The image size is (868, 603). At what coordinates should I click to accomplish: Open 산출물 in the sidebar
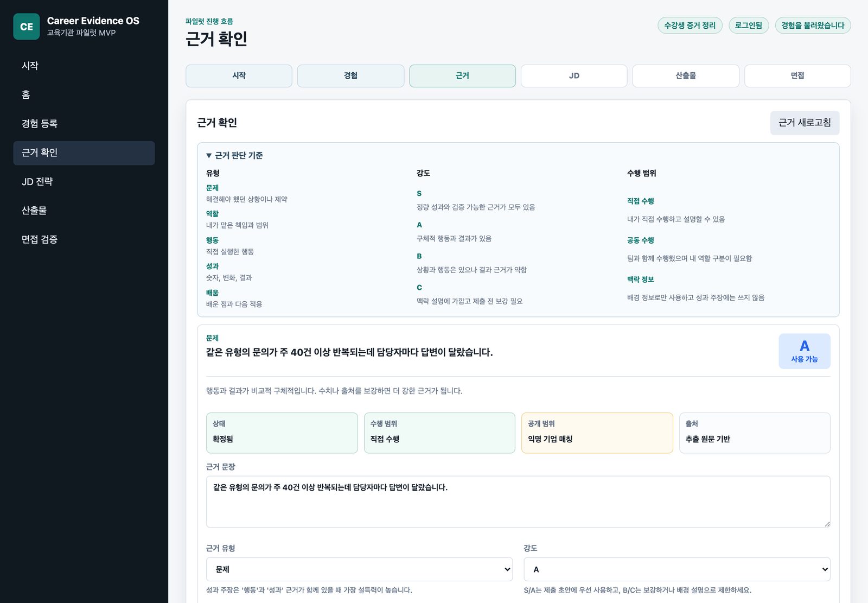(x=84, y=211)
